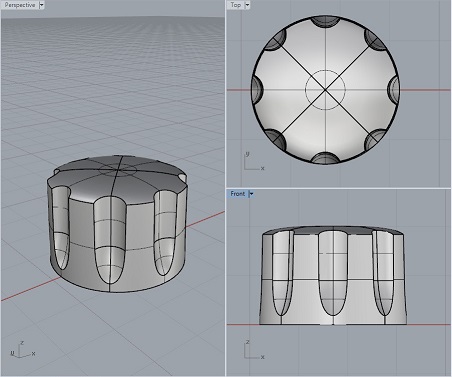Select the Perspective viewport title
452x377 pixels.
(x=20, y=5)
